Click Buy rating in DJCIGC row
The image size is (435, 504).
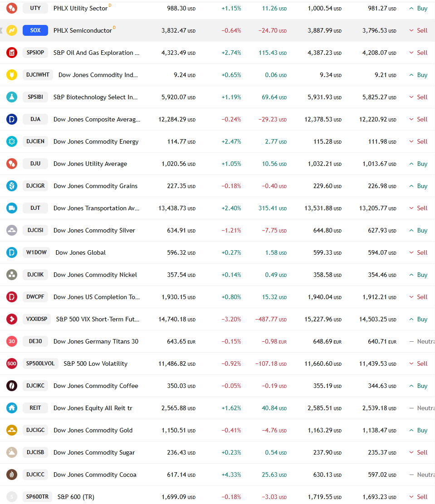pyautogui.click(x=418, y=430)
